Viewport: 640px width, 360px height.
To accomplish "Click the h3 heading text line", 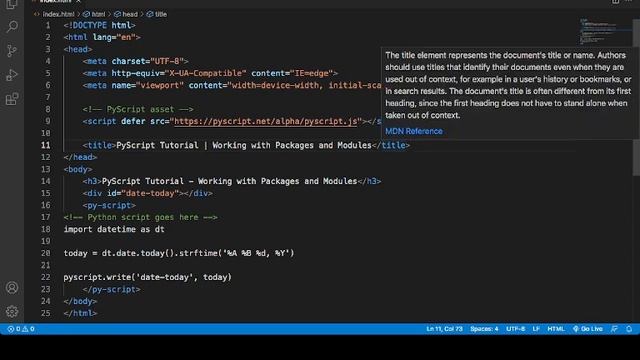I will point(231,181).
